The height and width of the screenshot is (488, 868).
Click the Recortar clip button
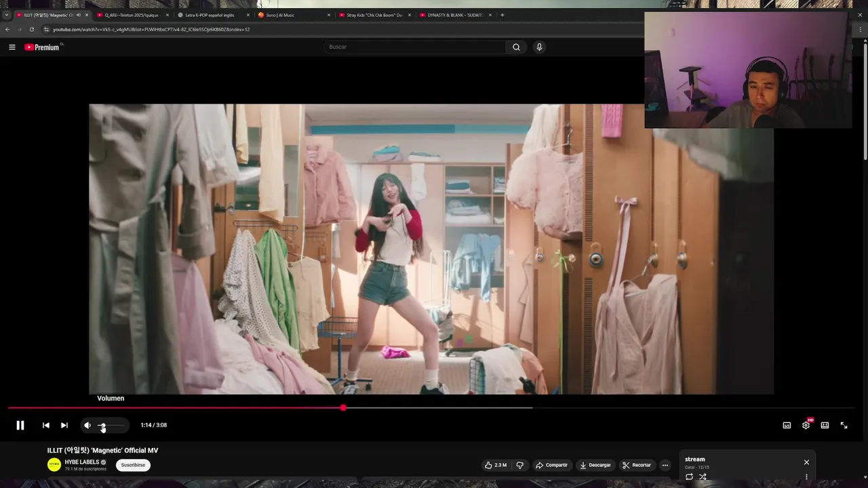pyautogui.click(x=637, y=465)
